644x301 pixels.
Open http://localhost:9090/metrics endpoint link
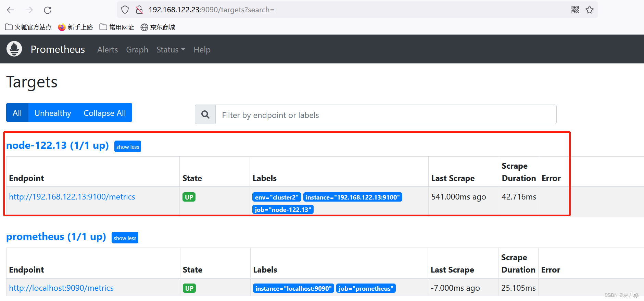click(x=61, y=288)
